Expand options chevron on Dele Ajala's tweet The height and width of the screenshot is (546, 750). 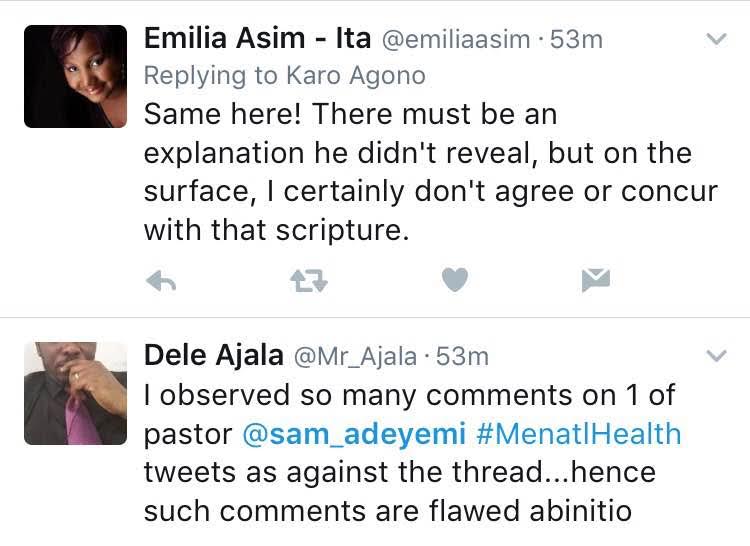pyautogui.click(x=716, y=355)
